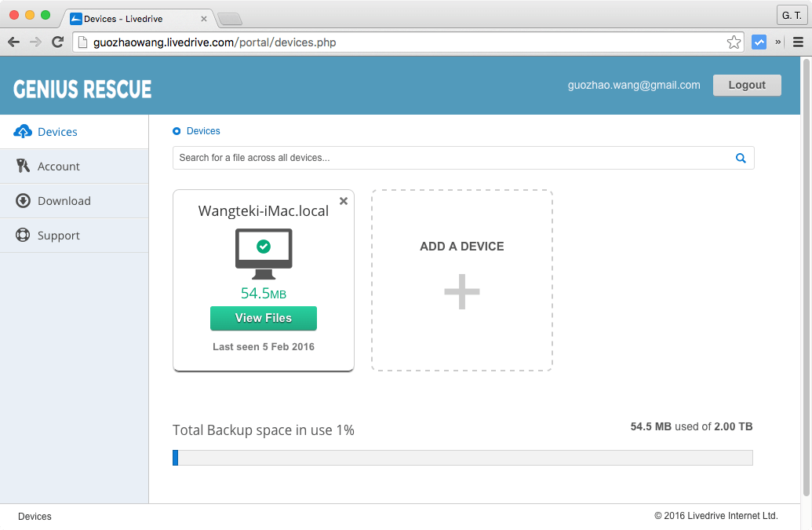812x530 pixels.
Task: Remove Wangteki-iMac.local via its X button
Action: [x=343, y=201]
